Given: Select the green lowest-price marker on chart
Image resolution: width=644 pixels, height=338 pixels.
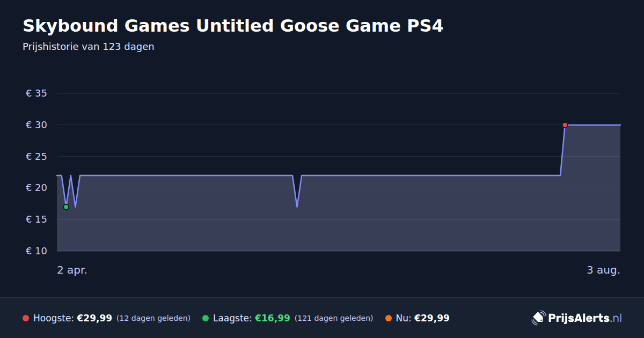Looking at the screenshot, I should tap(66, 207).
